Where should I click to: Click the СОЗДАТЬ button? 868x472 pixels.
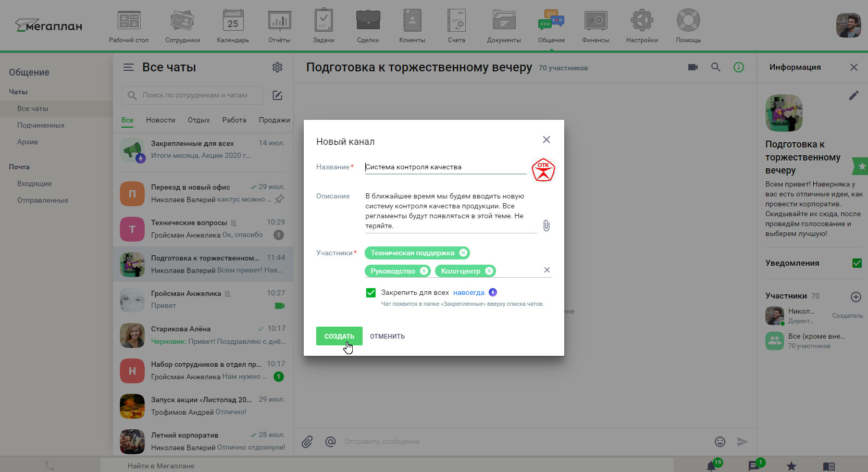tap(339, 336)
